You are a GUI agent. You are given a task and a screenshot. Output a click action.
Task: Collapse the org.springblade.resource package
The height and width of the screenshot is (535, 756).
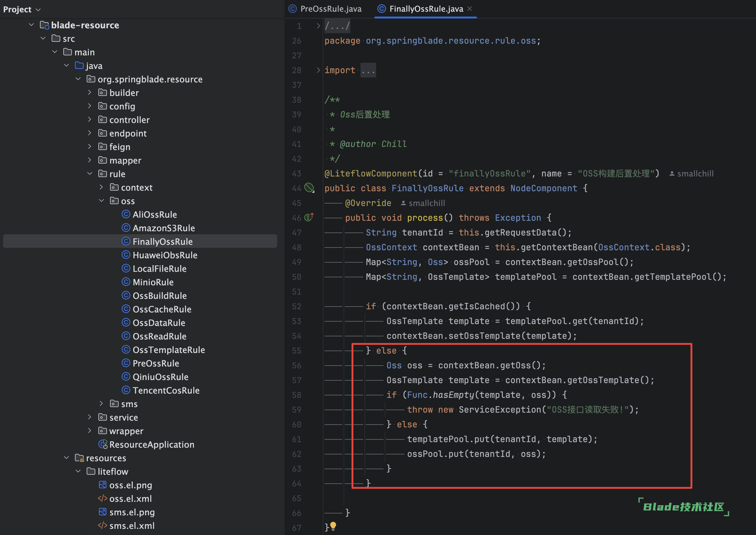coord(78,79)
